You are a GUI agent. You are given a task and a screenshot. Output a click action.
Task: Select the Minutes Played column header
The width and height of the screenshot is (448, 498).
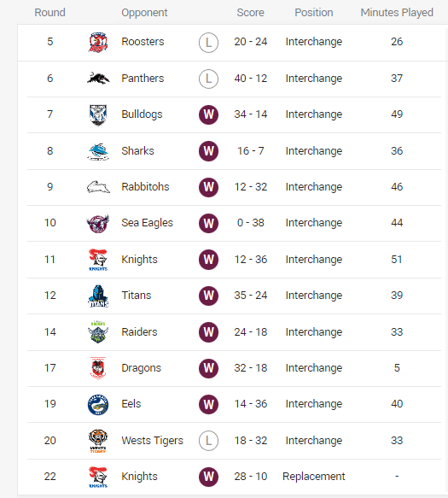point(397,13)
